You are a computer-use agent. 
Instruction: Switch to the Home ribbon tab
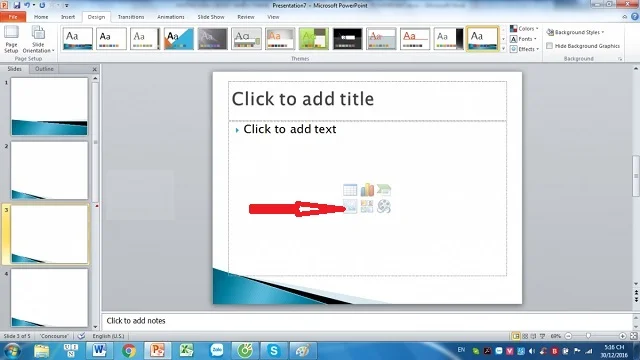pyautogui.click(x=41, y=17)
